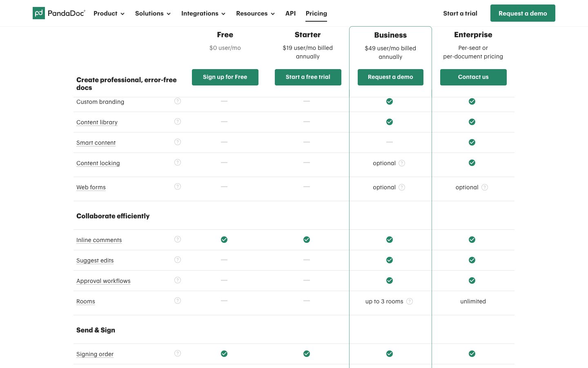Open the Solutions dropdown menu
The height and width of the screenshot is (368, 588).
[153, 13]
